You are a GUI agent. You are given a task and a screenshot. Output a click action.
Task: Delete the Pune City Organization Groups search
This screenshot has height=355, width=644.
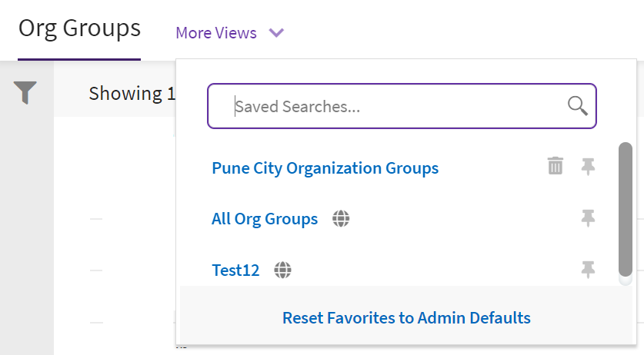pyautogui.click(x=556, y=166)
